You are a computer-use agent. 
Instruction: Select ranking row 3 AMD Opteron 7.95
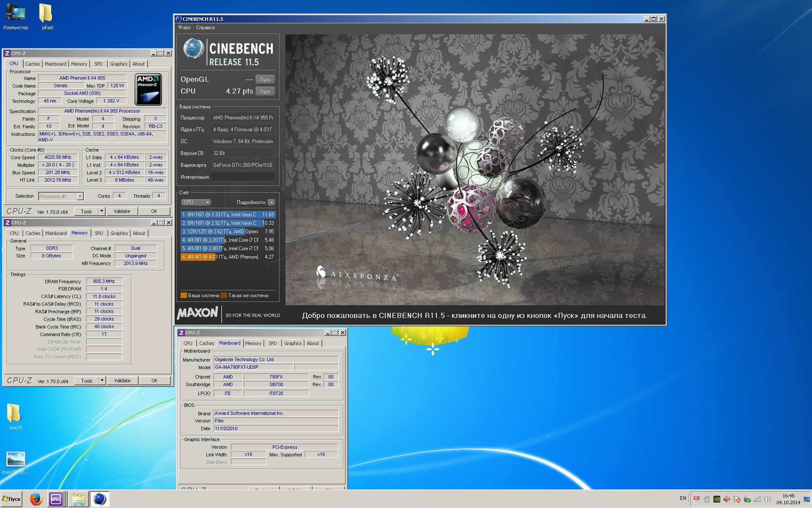point(228,232)
